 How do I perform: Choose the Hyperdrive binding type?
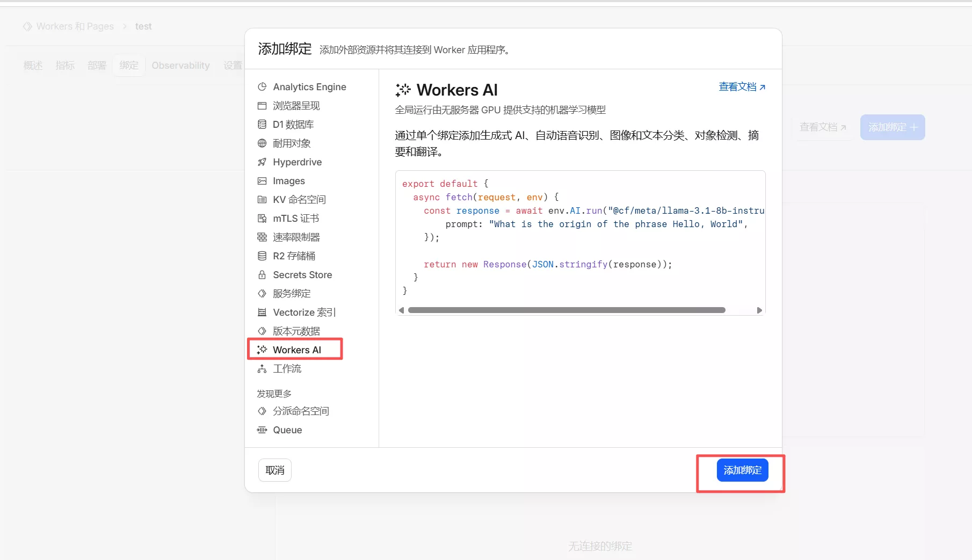pyautogui.click(x=296, y=162)
